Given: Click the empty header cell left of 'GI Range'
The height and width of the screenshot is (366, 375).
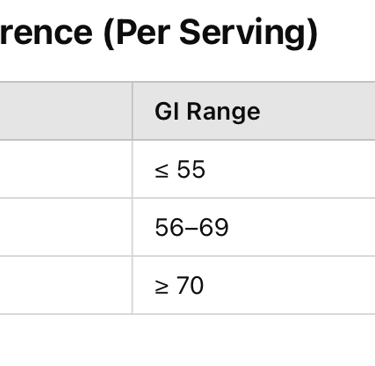Looking at the screenshot, I should [66, 111].
